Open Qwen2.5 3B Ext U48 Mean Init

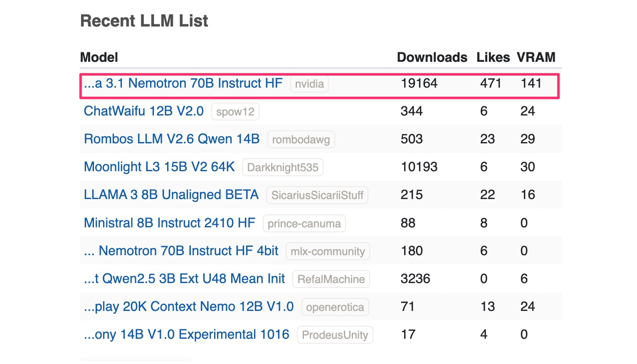[x=184, y=279]
